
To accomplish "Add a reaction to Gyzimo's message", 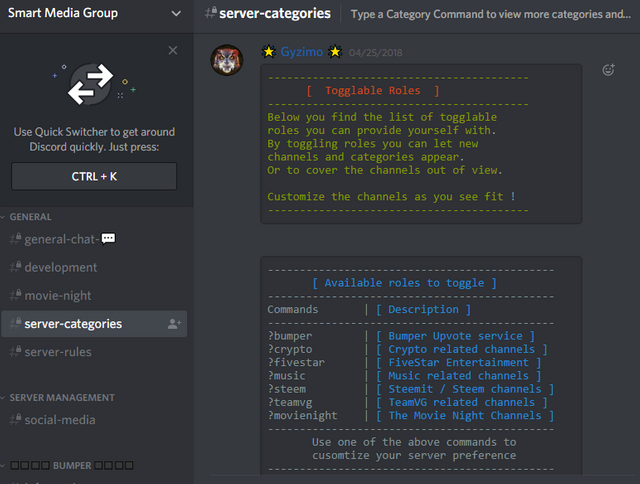I will [608, 70].
